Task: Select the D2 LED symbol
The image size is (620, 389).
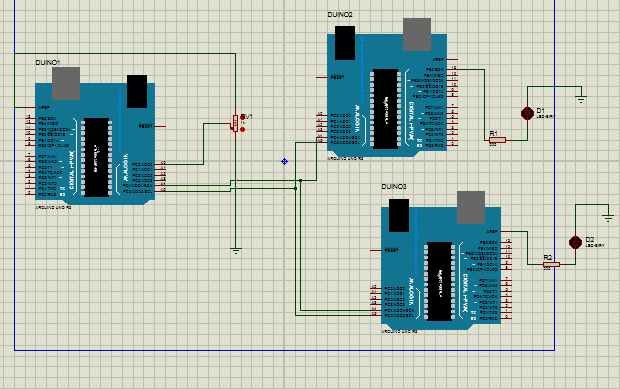Action: [575, 242]
